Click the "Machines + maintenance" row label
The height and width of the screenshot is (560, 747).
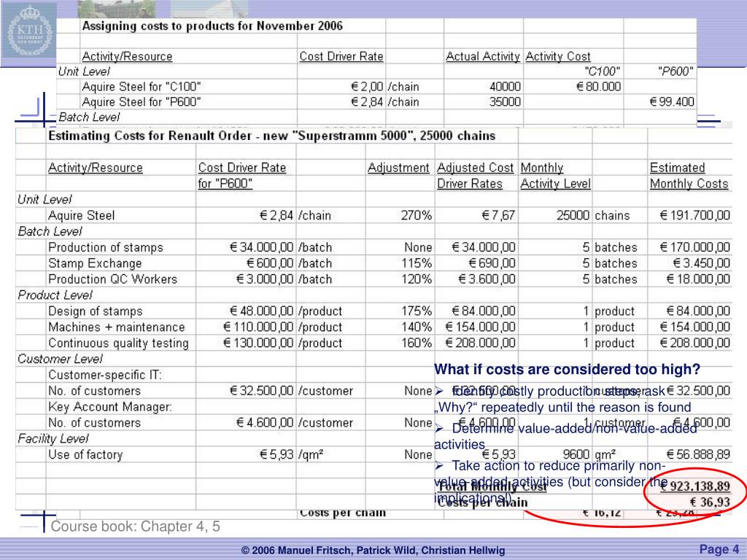point(116,327)
